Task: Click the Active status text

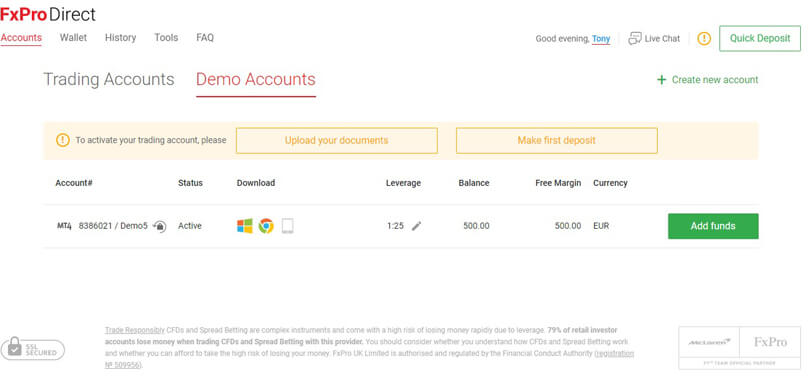Action: (190, 226)
